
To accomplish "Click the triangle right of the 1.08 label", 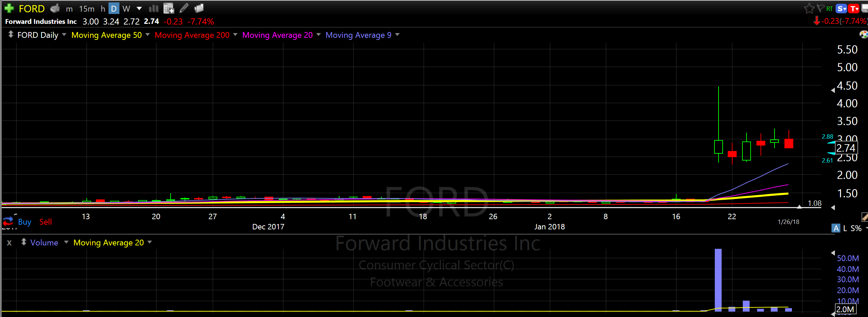I will [x=833, y=208].
